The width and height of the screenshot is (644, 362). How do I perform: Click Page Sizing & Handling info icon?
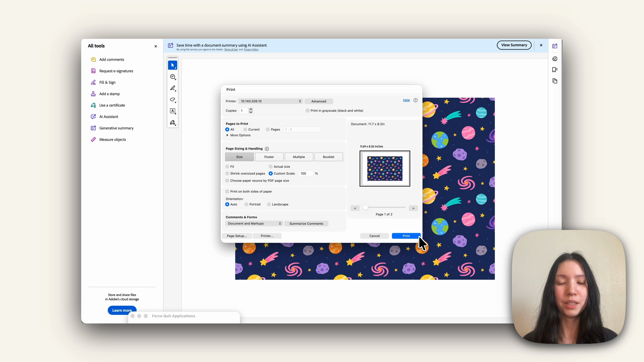(267, 149)
